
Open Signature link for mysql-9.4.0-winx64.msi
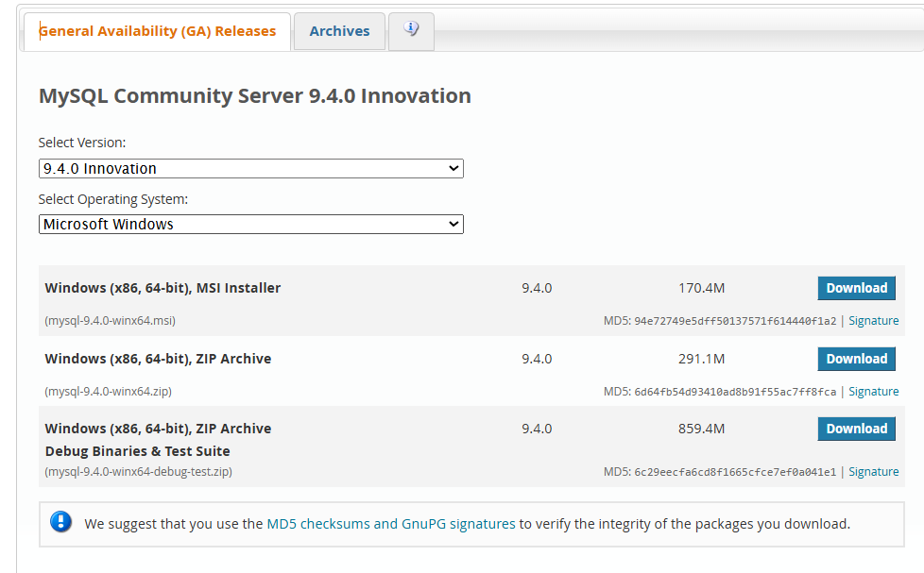pyautogui.click(x=873, y=321)
